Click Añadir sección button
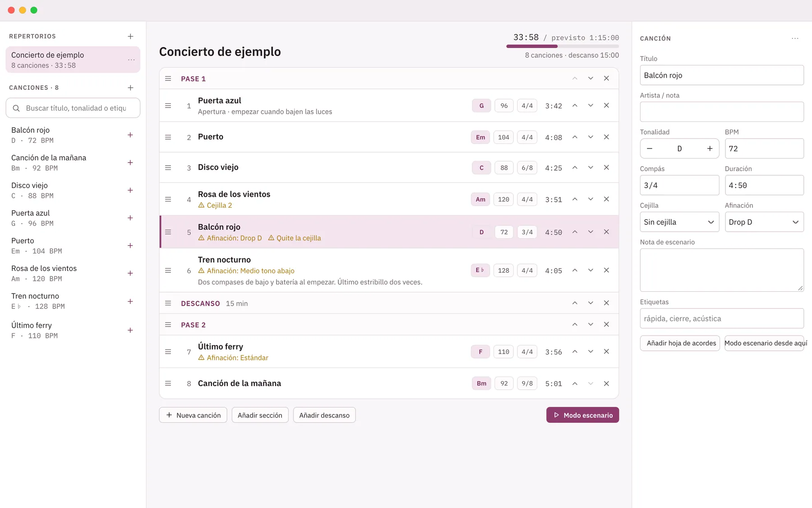This screenshot has width=812, height=508. tap(260, 415)
